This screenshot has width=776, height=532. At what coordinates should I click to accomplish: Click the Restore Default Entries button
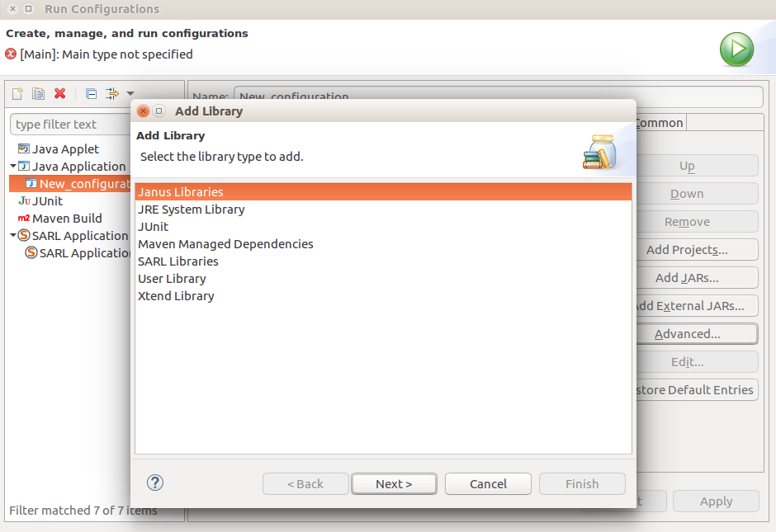click(696, 390)
